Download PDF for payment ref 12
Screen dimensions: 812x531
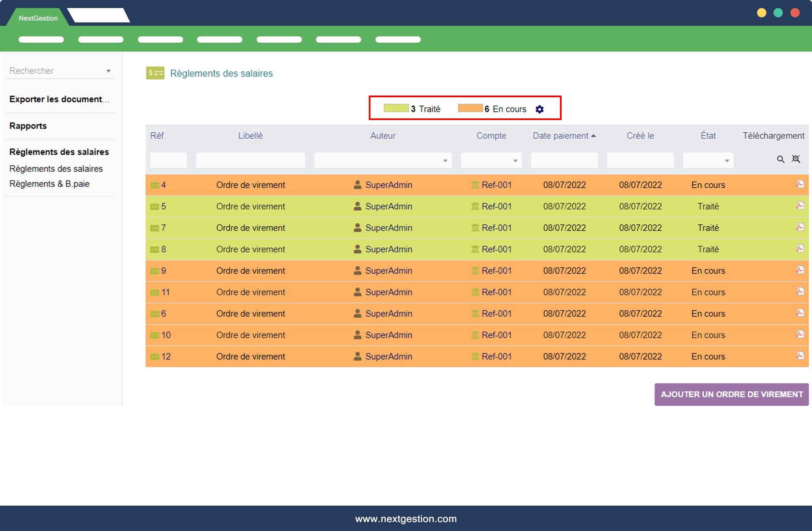(x=800, y=356)
